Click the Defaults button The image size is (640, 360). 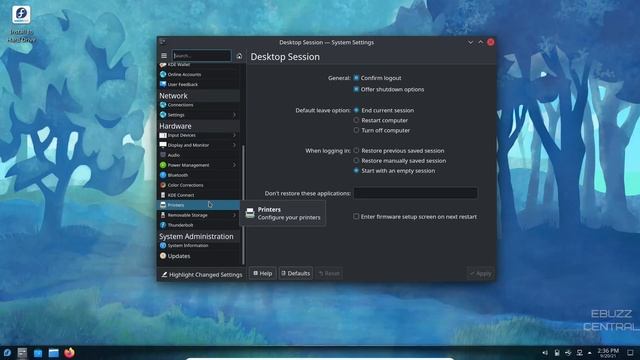(296, 273)
